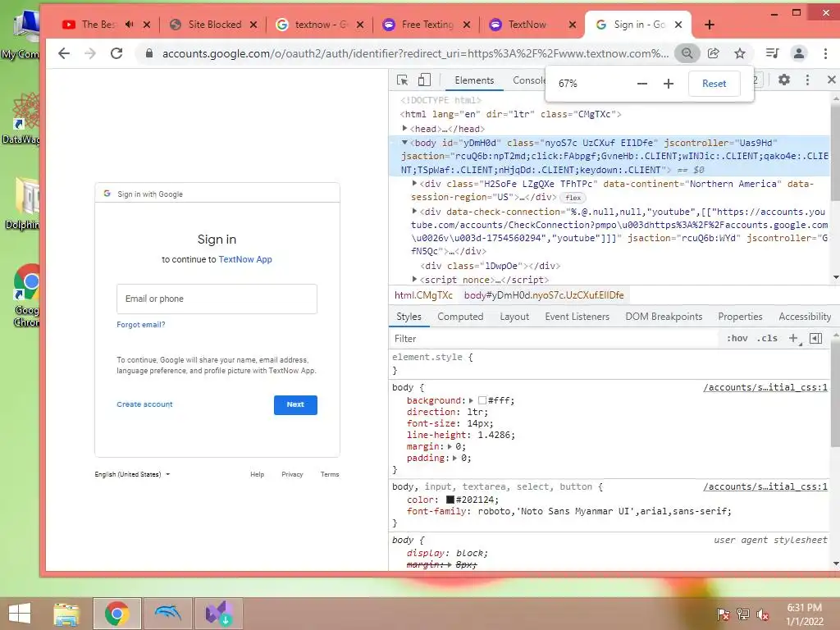Expand the script nonce node

[x=414, y=279]
